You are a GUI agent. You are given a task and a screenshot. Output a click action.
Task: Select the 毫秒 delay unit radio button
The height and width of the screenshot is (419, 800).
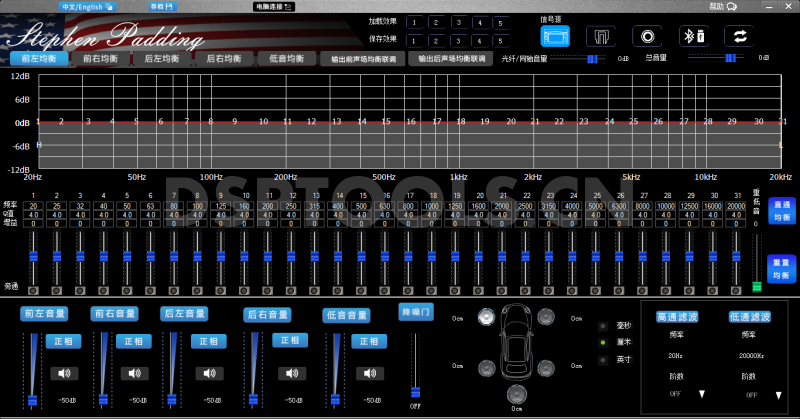tap(602, 326)
